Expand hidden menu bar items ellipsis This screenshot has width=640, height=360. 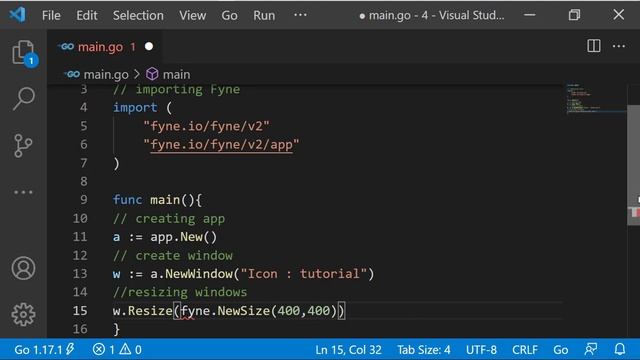point(300,15)
